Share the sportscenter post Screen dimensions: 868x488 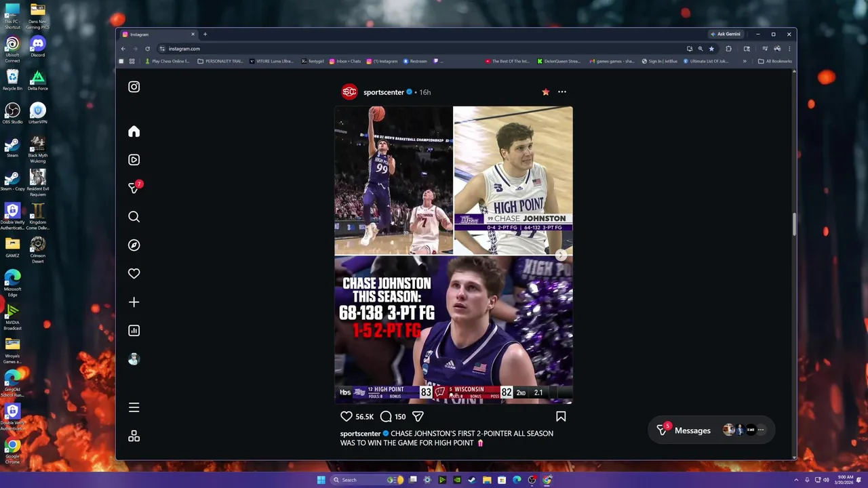[418, 416]
